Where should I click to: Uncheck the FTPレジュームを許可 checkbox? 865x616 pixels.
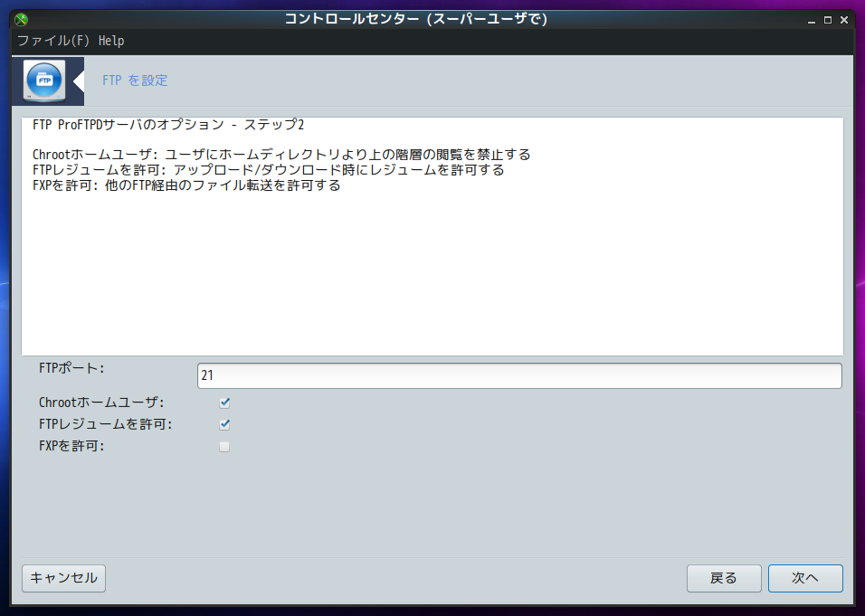(224, 424)
